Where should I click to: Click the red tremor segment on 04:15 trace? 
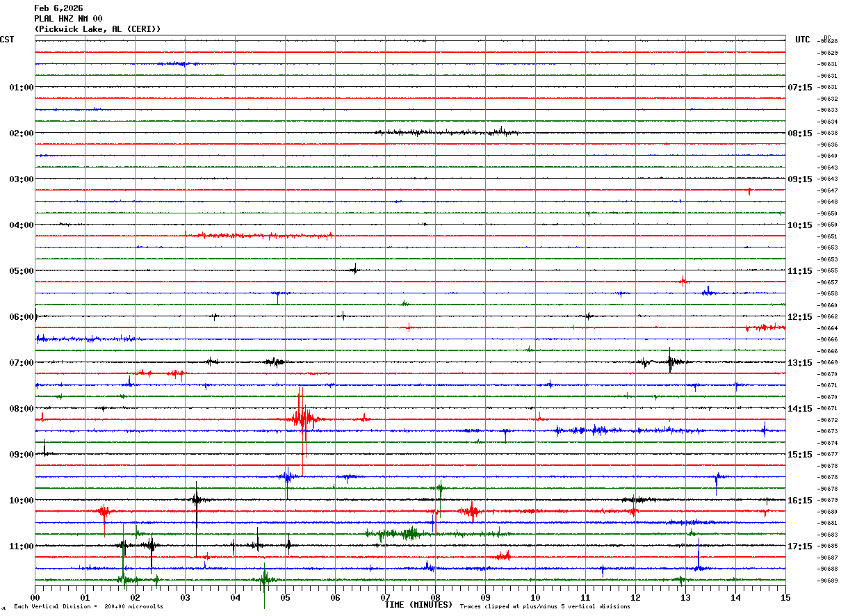(x=259, y=236)
